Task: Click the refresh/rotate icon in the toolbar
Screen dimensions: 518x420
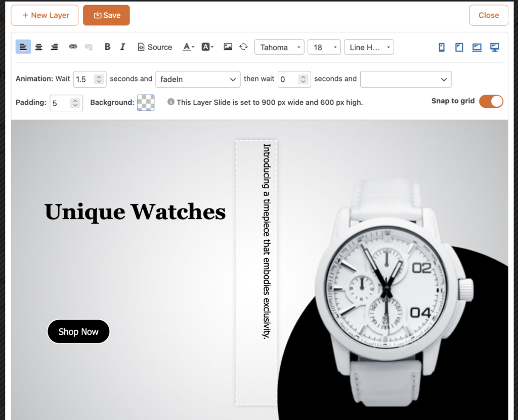Action: coord(244,47)
